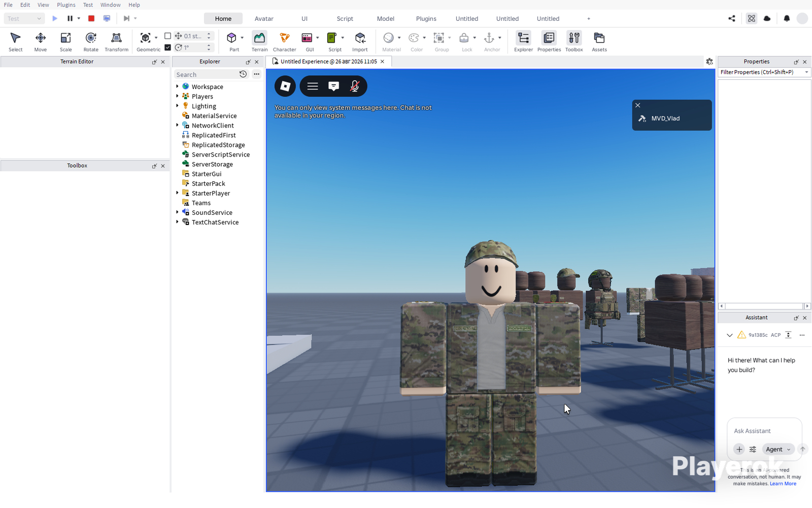Open Explorer more options ellipsis

pyautogui.click(x=256, y=74)
